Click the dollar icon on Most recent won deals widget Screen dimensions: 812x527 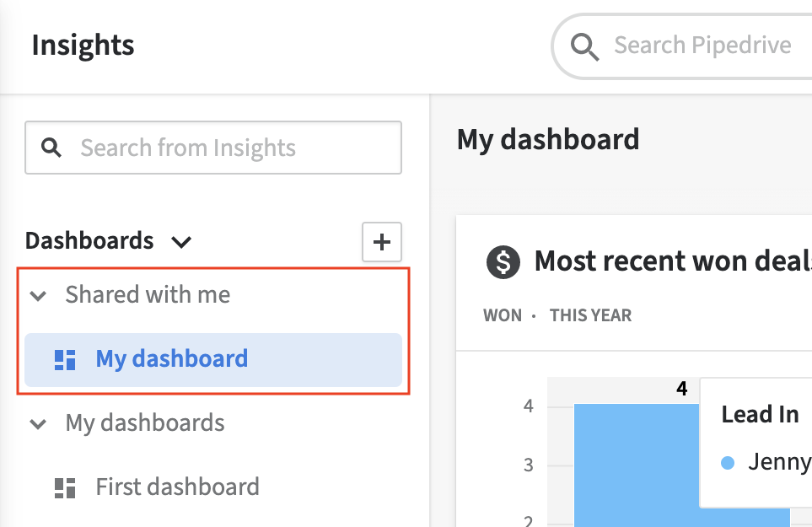(x=503, y=261)
